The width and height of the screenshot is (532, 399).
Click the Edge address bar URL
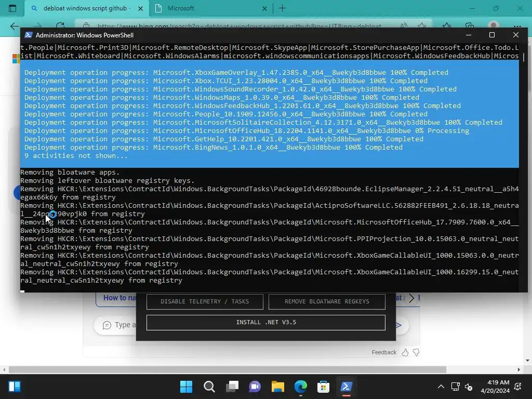[239, 26]
